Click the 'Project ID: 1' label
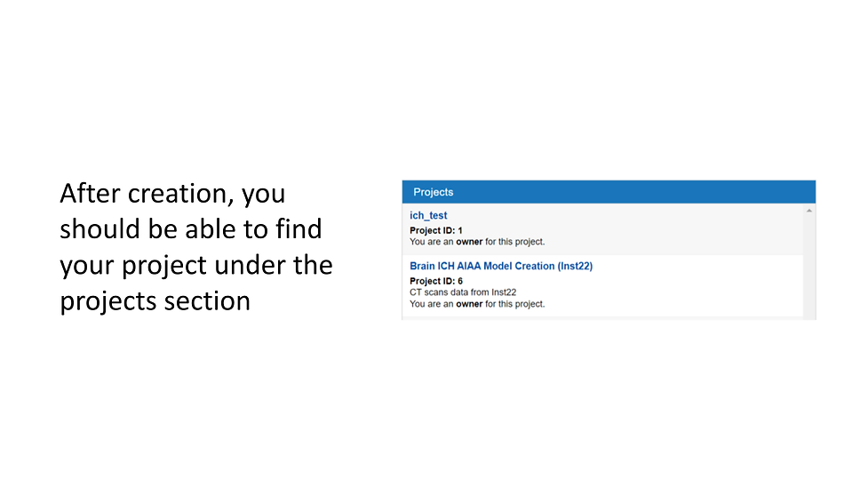 (x=436, y=230)
